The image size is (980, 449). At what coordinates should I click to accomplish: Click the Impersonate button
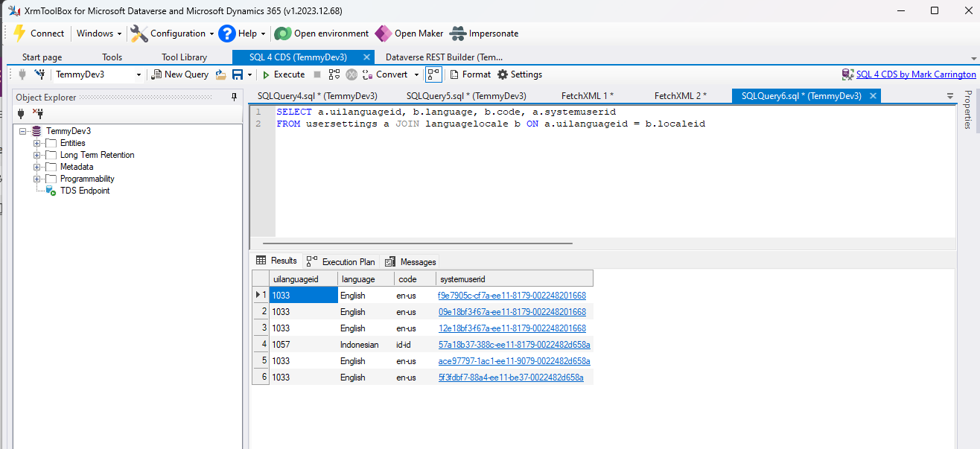(x=484, y=34)
